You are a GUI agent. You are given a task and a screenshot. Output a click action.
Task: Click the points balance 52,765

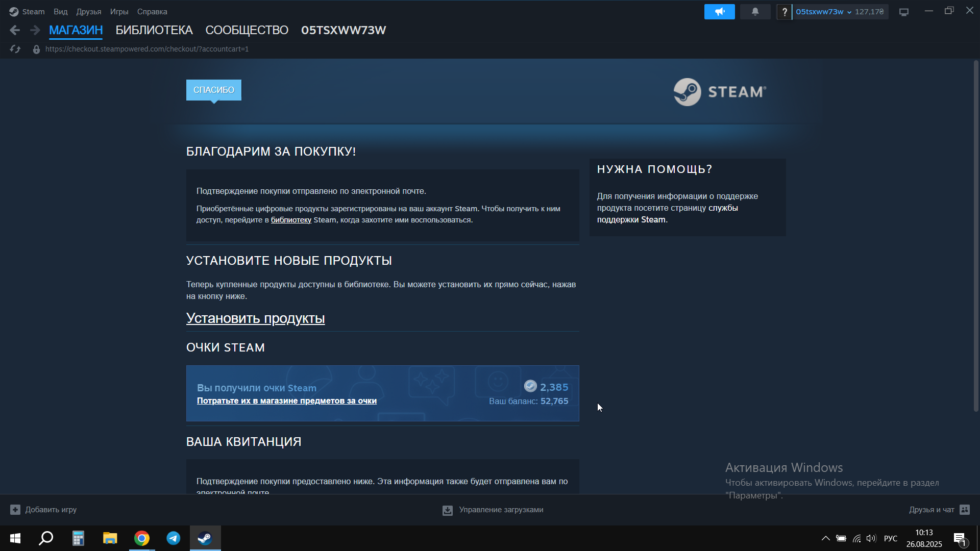(554, 401)
